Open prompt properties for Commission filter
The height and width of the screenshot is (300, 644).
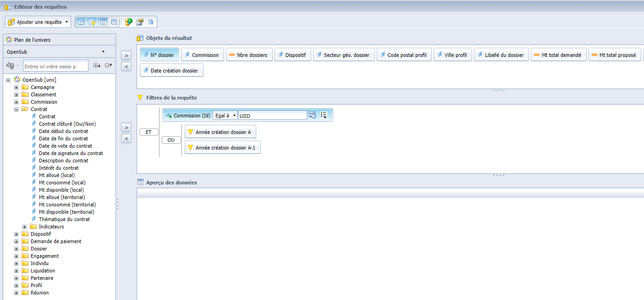[313, 115]
